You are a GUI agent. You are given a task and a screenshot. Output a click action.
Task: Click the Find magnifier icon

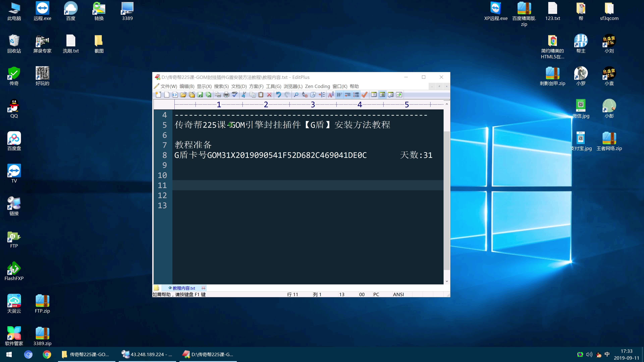pyautogui.click(x=296, y=95)
